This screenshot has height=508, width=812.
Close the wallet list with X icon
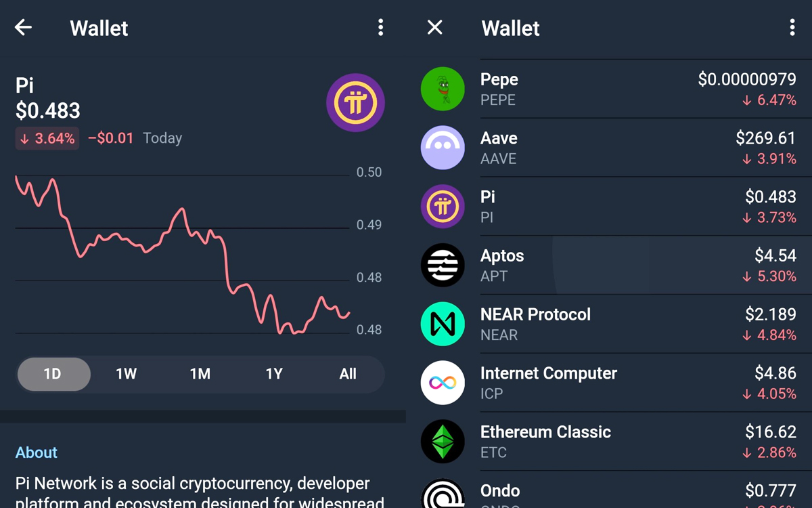coord(435,28)
